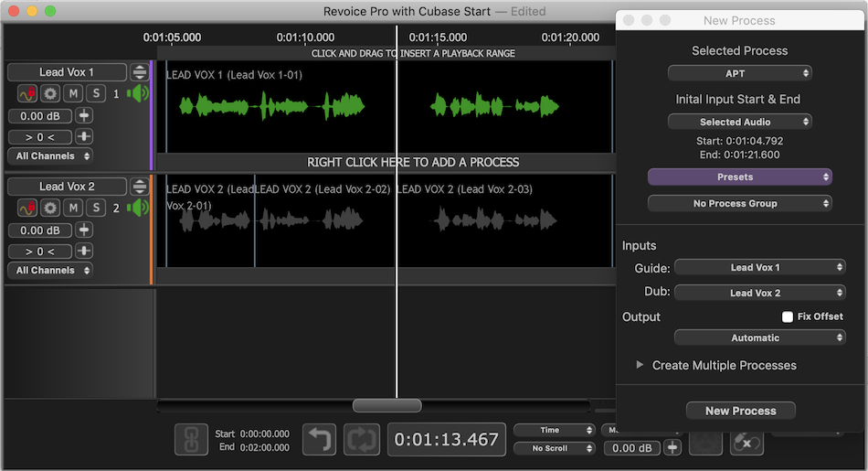Click the Lead Vox 1 volume fader control
Image resolution: width=868 pixels, height=471 pixels.
(x=84, y=116)
